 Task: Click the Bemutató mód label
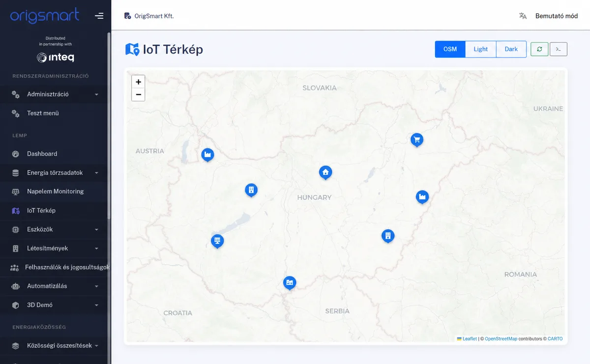(557, 16)
